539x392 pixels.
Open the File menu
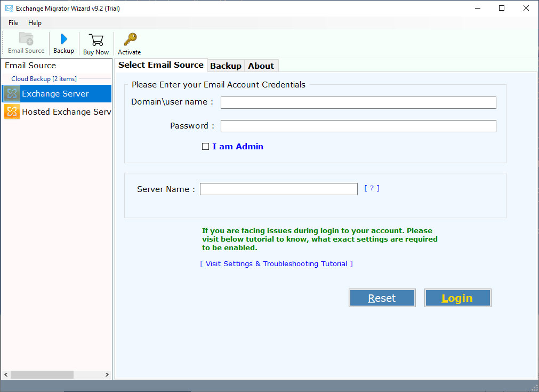(13, 23)
